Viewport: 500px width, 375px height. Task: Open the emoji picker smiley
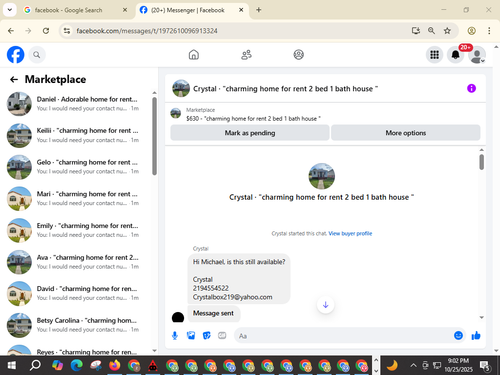pyautogui.click(x=458, y=336)
